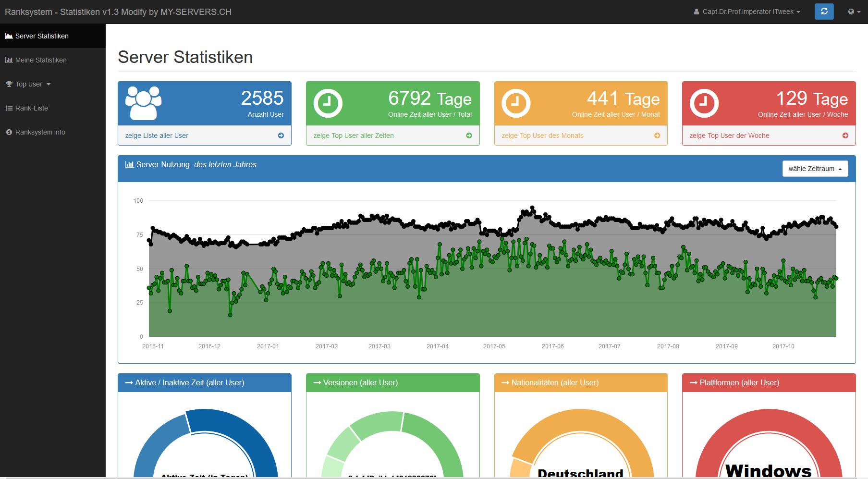Image resolution: width=868 pixels, height=479 pixels.
Task: Click the clock icon in green total card
Action: click(x=328, y=103)
